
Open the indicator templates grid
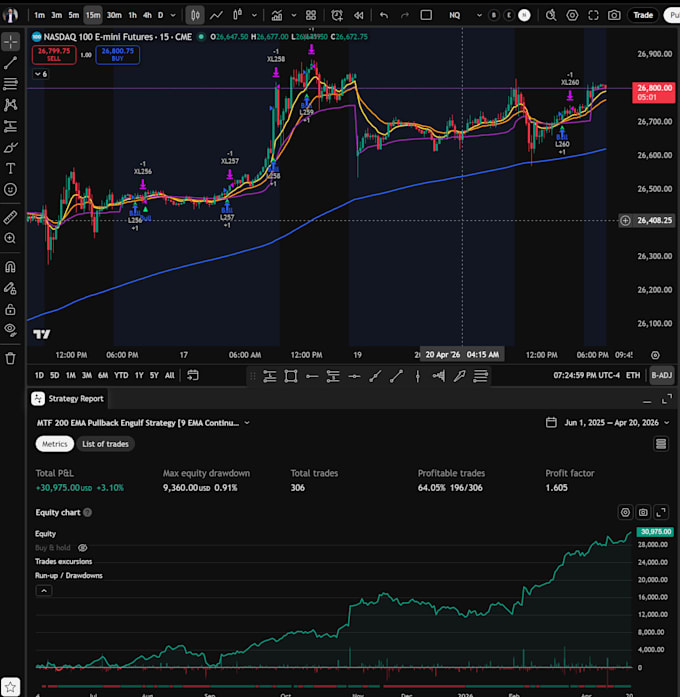311,15
